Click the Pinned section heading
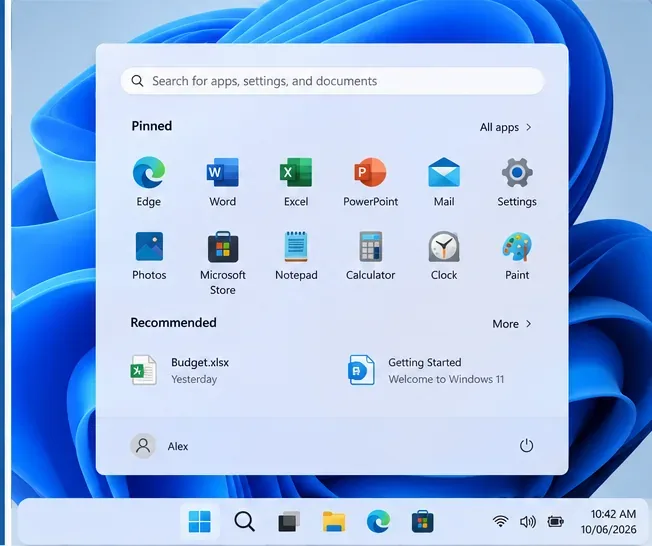 152,126
